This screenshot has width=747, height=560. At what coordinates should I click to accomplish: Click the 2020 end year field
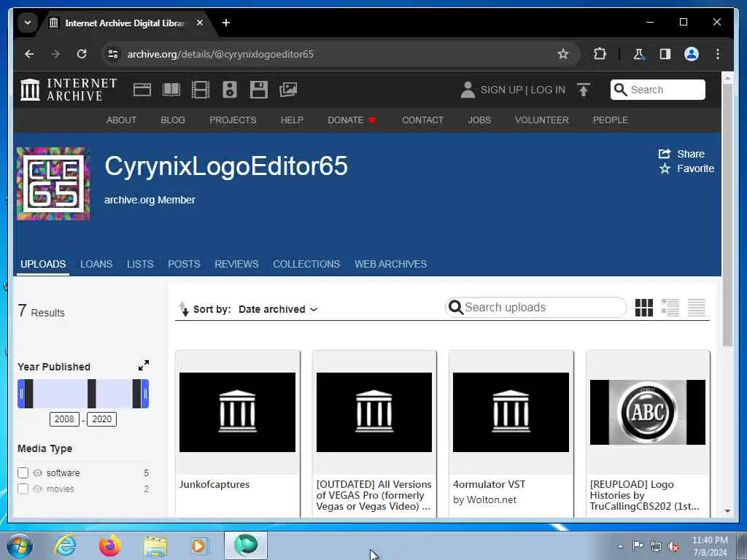101,419
